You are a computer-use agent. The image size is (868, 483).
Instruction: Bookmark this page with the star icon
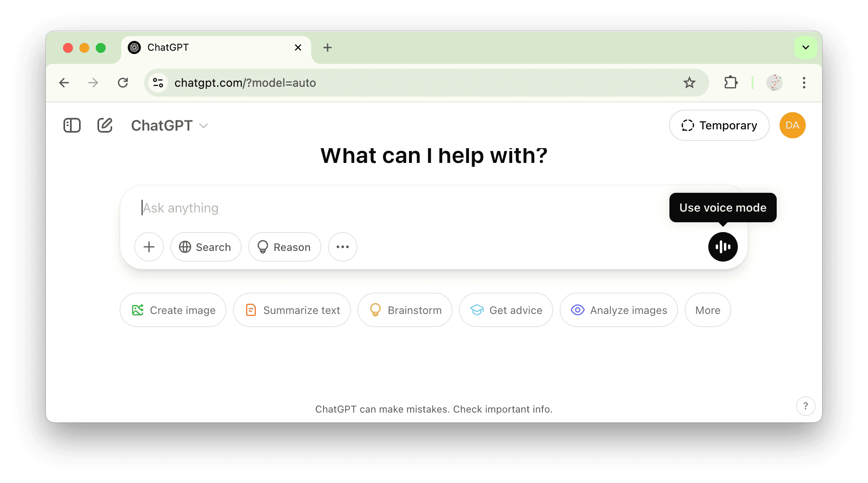point(689,83)
